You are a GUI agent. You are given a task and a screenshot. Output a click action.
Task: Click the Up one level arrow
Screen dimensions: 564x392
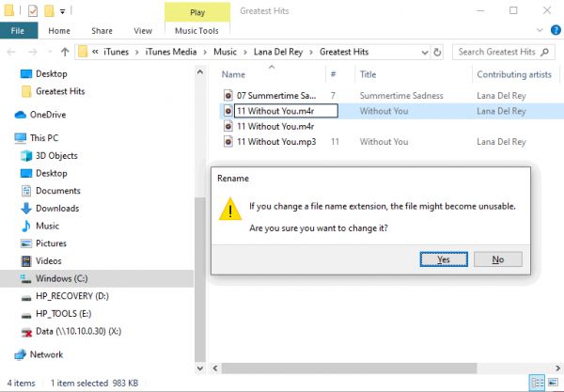pyautogui.click(x=64, y=51)
